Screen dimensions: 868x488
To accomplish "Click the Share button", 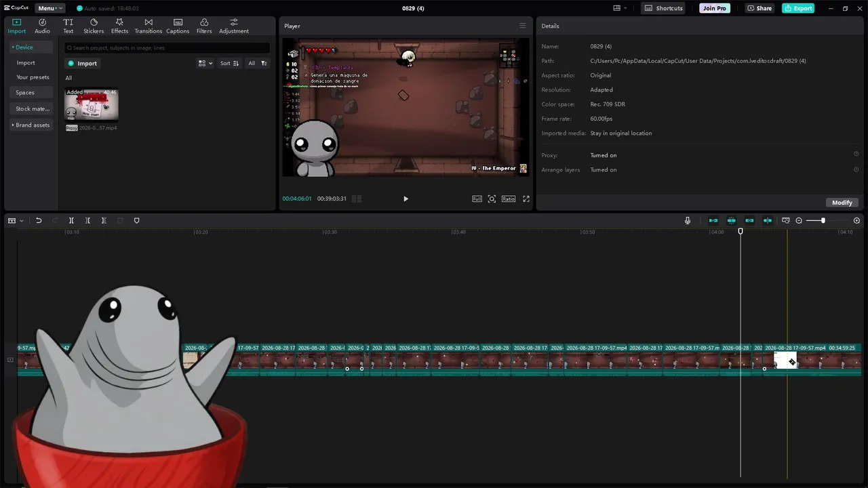I will point(759,8).
